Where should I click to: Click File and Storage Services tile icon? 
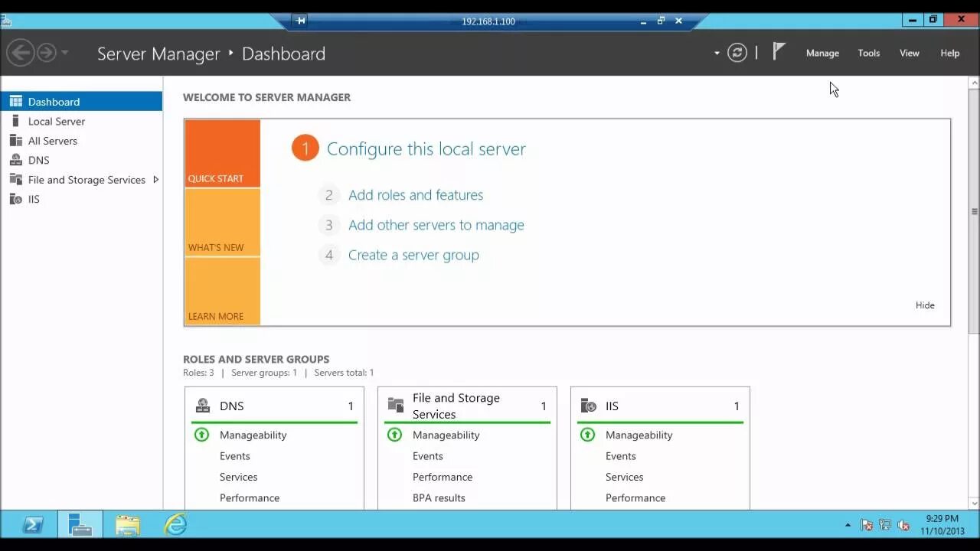[x=396, y=406]
